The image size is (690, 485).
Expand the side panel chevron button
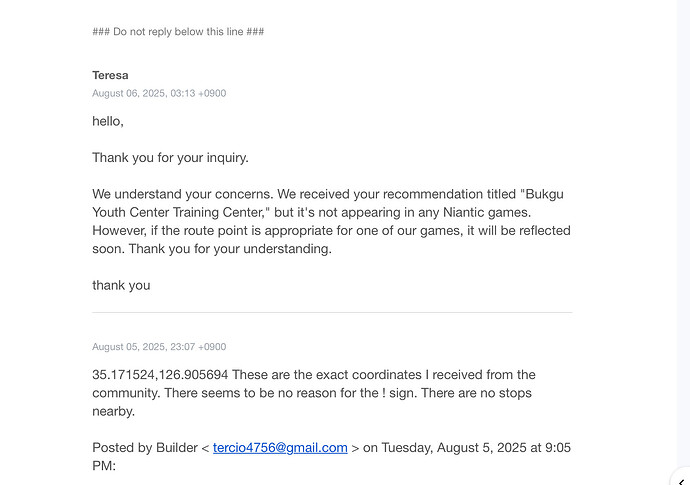[683, 478]
